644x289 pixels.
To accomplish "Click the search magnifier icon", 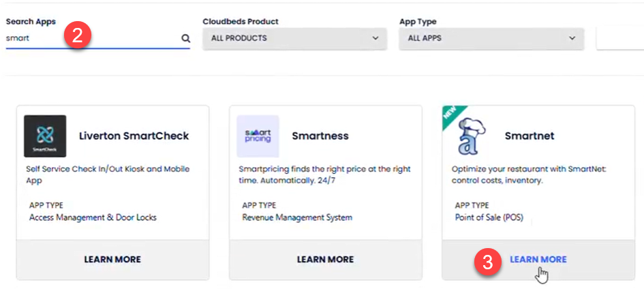I will [x=185, y=39].
